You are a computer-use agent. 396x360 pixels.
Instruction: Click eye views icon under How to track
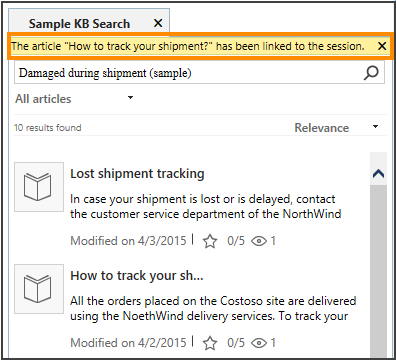pos(259,343)
